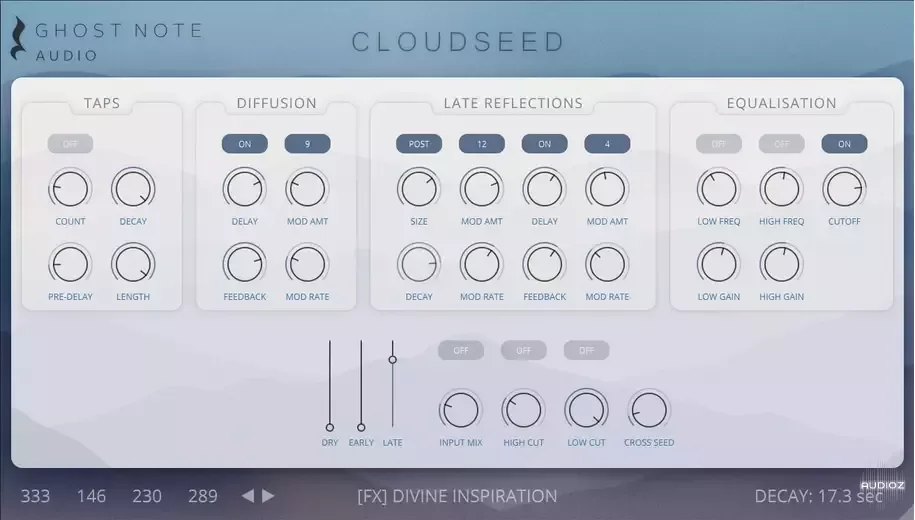Image resolution: width=915 pixels, height=520 pixels.
Task: Click the DECAY 17.3 sec readout
Action: (819, 496)
